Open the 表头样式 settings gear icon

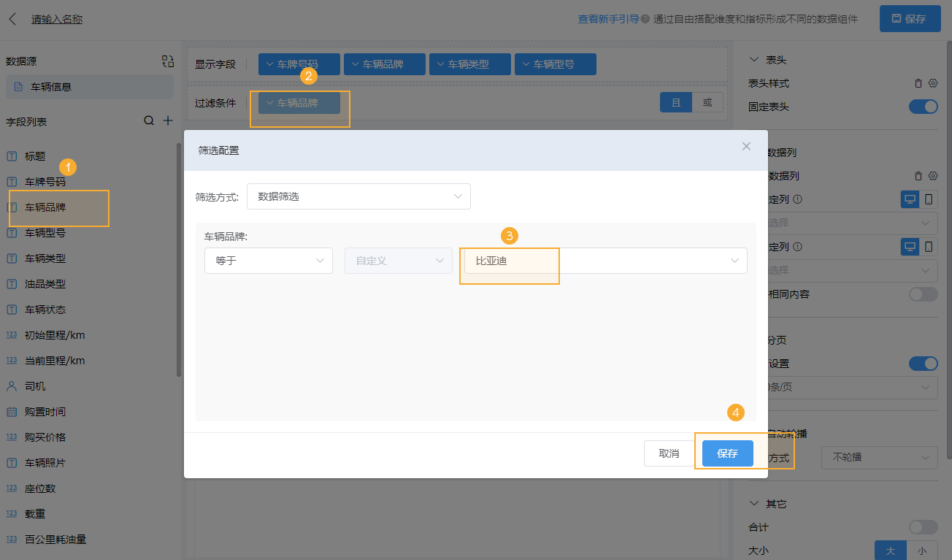932,83
